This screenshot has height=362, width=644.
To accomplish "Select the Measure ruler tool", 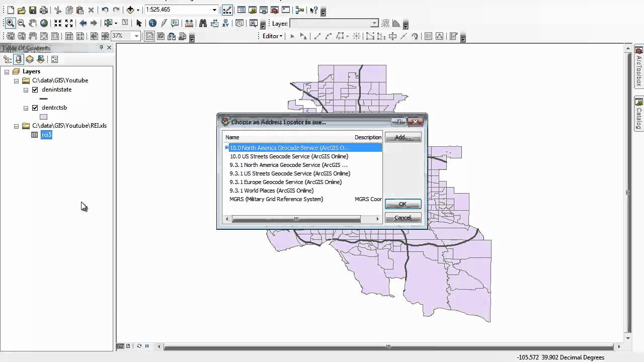I will (x=189, y=23).
